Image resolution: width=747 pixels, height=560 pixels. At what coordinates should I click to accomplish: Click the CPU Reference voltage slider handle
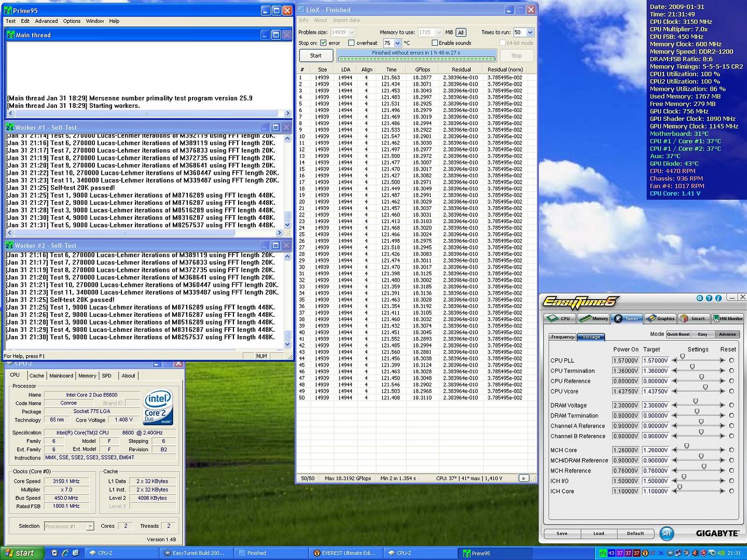click(x=701, y=377)
